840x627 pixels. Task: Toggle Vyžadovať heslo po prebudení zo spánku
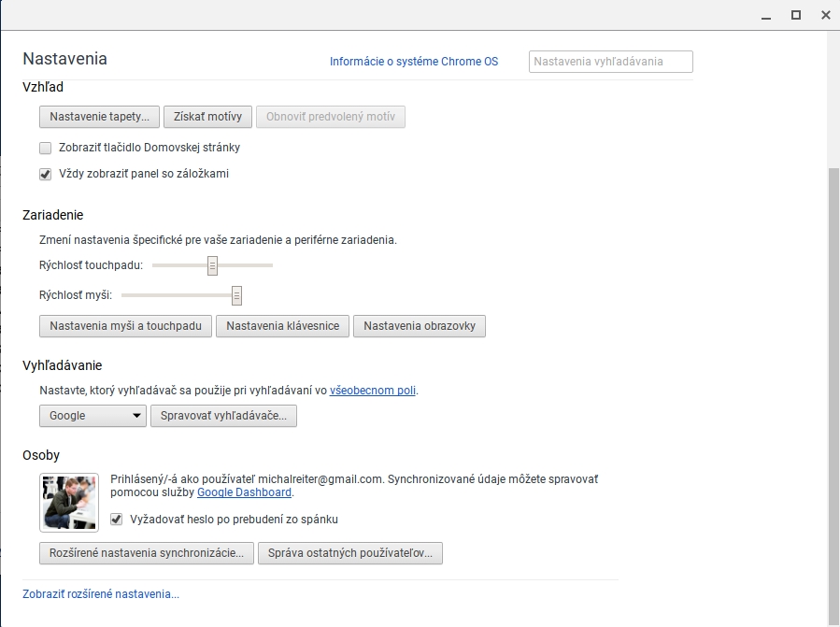click(x=117, y=520)
